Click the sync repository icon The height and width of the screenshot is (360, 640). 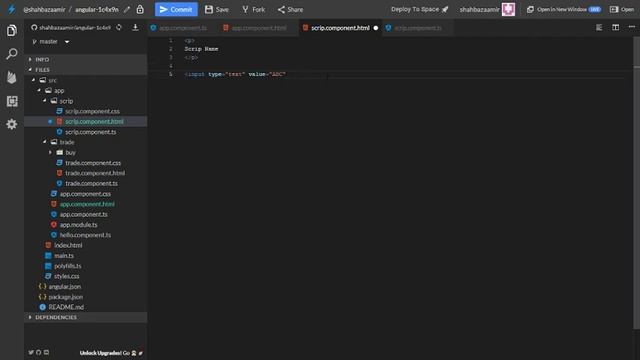point(119,27)
